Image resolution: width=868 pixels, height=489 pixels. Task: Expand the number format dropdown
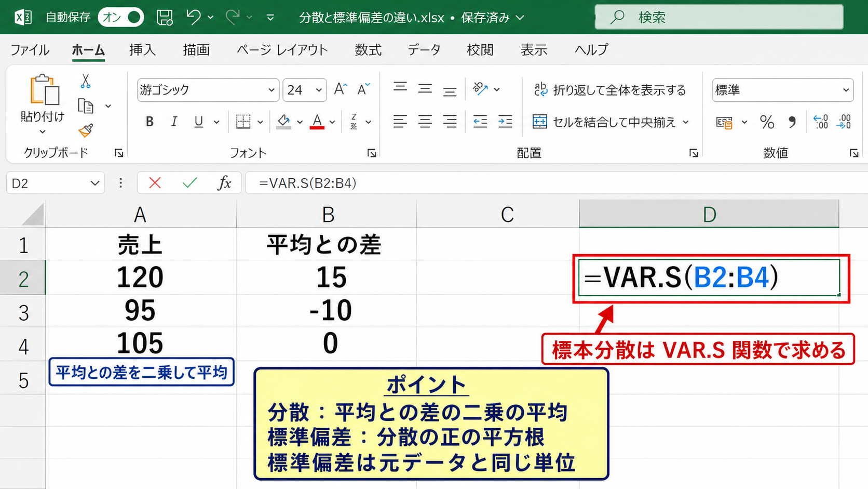[846, 90]
